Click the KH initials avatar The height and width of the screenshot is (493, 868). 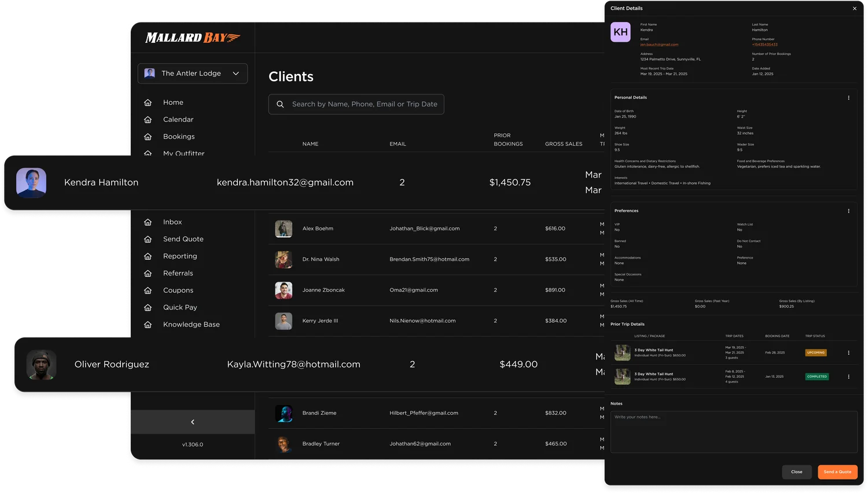click(621, 32)
